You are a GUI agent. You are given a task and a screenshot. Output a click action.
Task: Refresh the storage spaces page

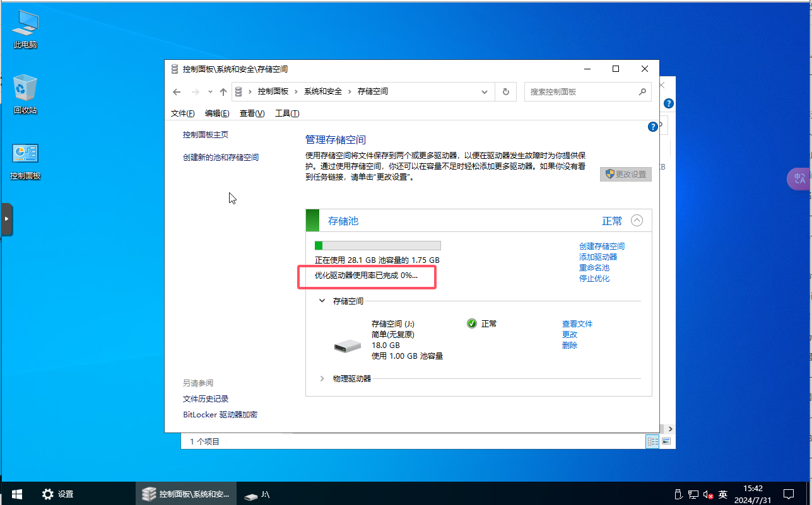pyautogui.click(x=505, y=92)
